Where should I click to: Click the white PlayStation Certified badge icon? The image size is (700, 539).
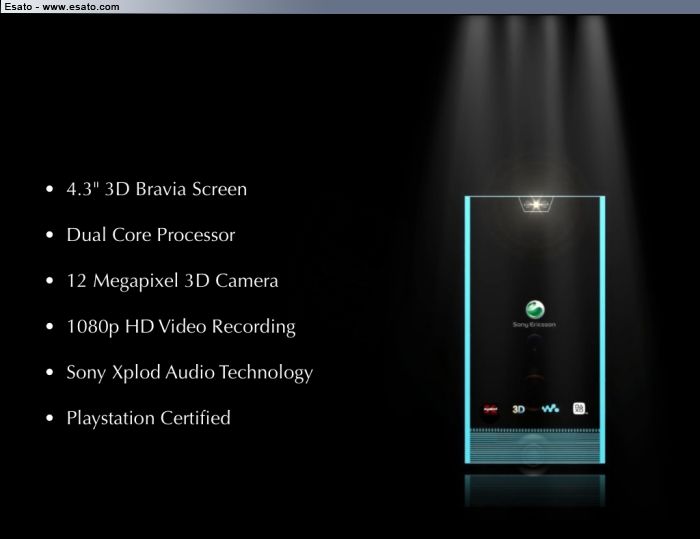pyautogui.click(x=579, y=409)
